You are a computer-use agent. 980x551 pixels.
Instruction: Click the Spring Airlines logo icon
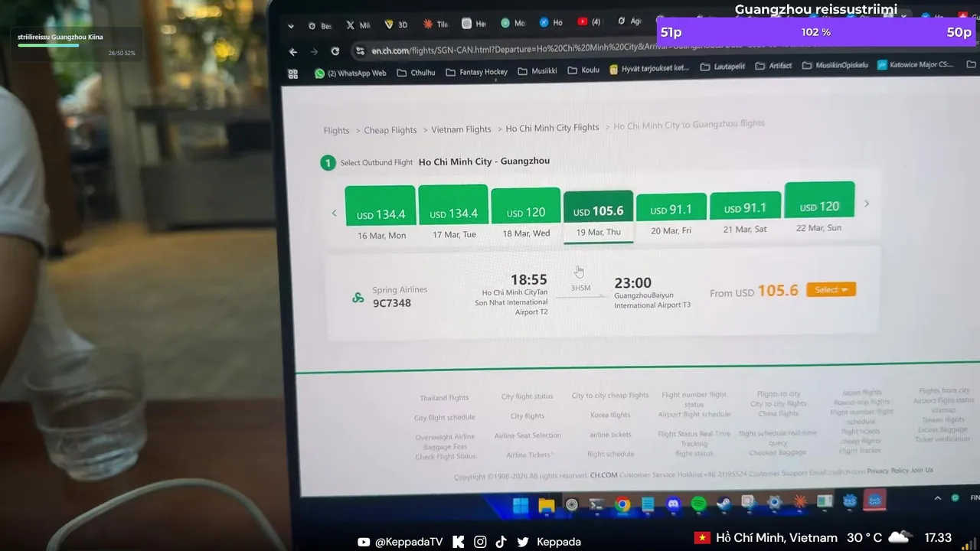pos(358,298)
